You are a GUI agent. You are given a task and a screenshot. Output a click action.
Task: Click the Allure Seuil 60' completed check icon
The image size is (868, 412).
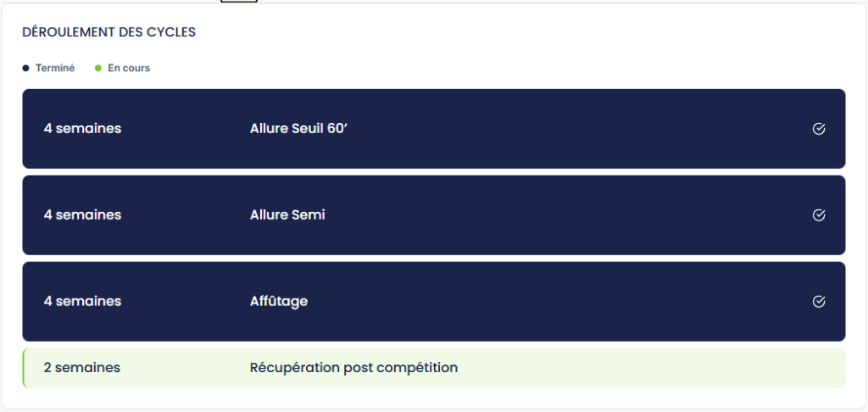(819, 129)
